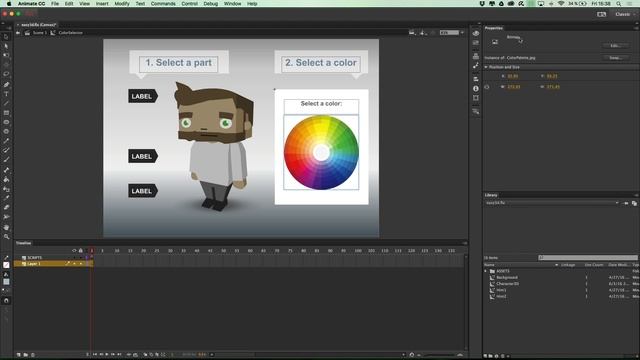Click the stroke color swatch
This screenshot has height=360, width=640.
6,265
